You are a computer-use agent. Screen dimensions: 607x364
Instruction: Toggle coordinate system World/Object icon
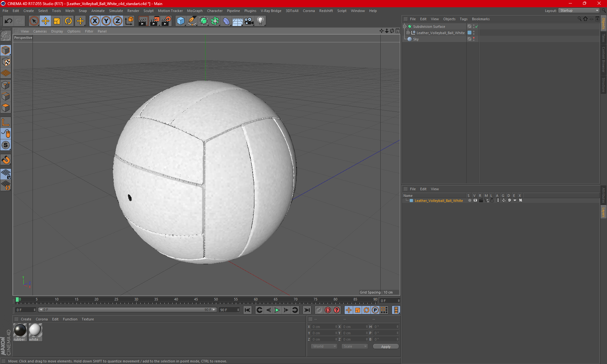[x=129, y=21]
